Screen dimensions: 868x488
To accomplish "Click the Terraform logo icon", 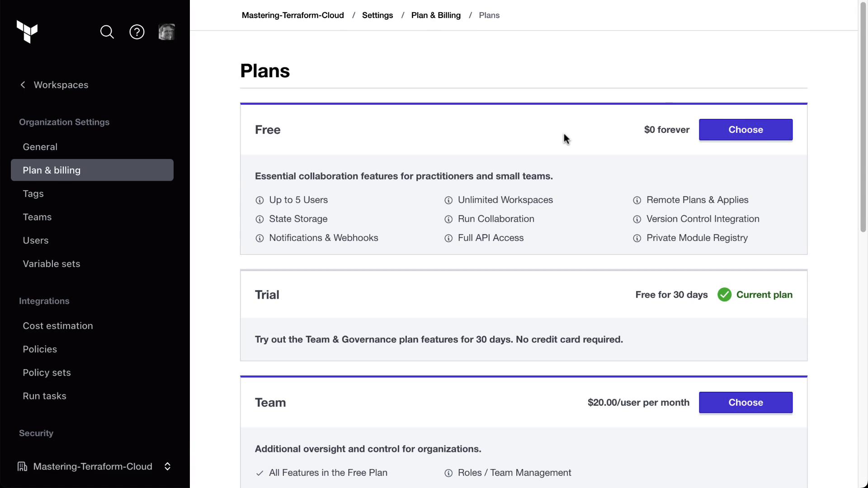I will 27,32.
